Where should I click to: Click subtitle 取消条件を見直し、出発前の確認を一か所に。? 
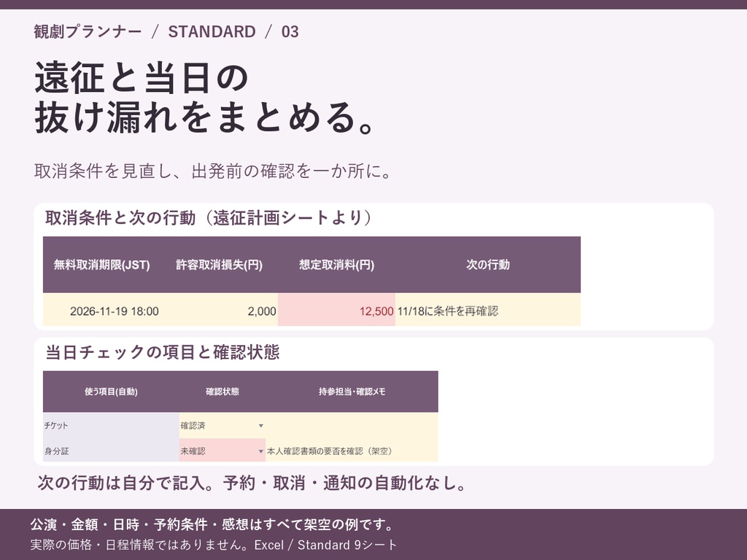coord(213,171)
